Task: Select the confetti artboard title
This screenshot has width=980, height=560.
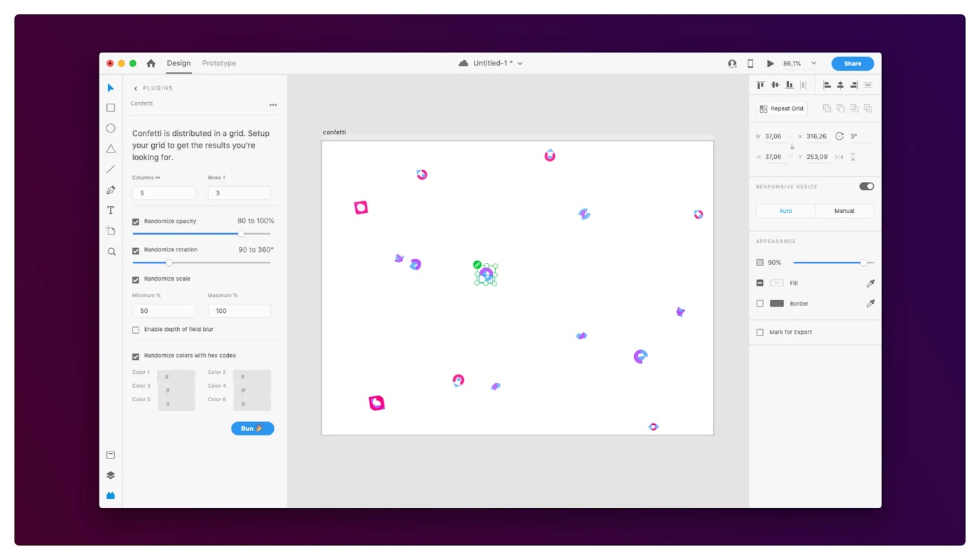Action: pyautogui.click(x=335, y=132)
